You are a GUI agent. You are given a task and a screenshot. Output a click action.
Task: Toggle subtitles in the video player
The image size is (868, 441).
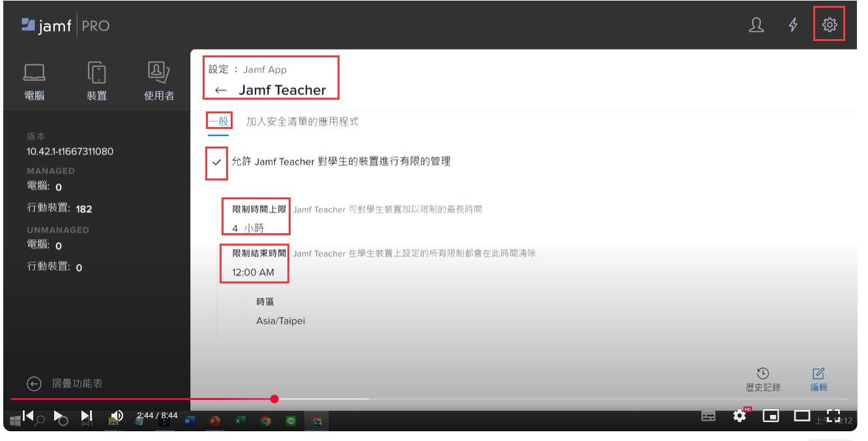(709, 416)
